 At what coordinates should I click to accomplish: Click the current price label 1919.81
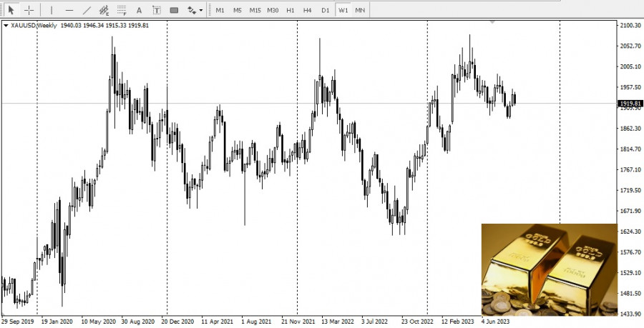[630, 104]
